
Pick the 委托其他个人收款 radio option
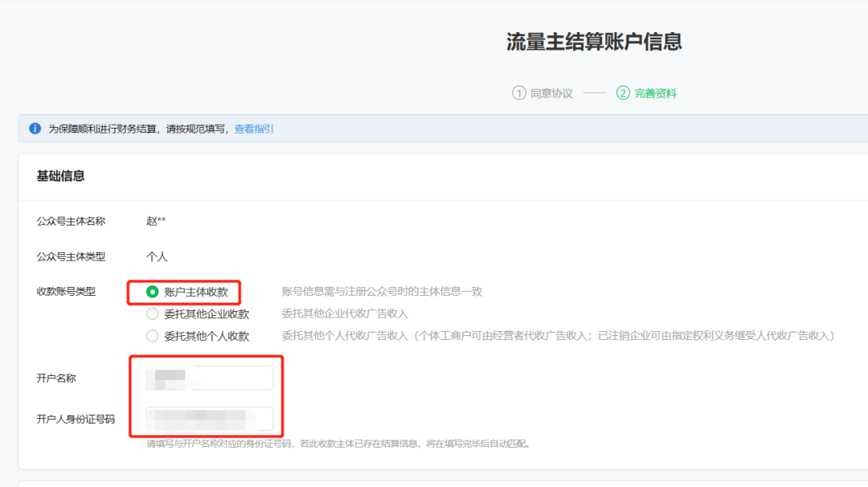point(153,336)
